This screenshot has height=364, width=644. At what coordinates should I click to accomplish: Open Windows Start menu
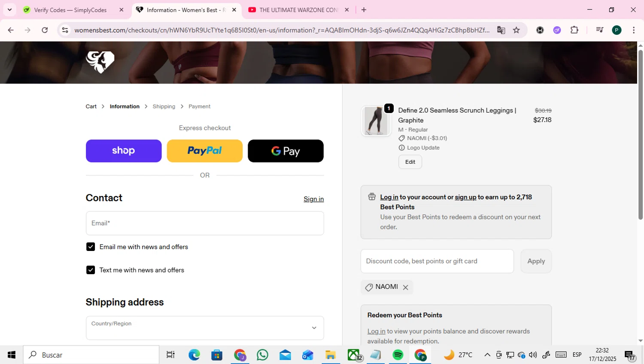point(12,355)
